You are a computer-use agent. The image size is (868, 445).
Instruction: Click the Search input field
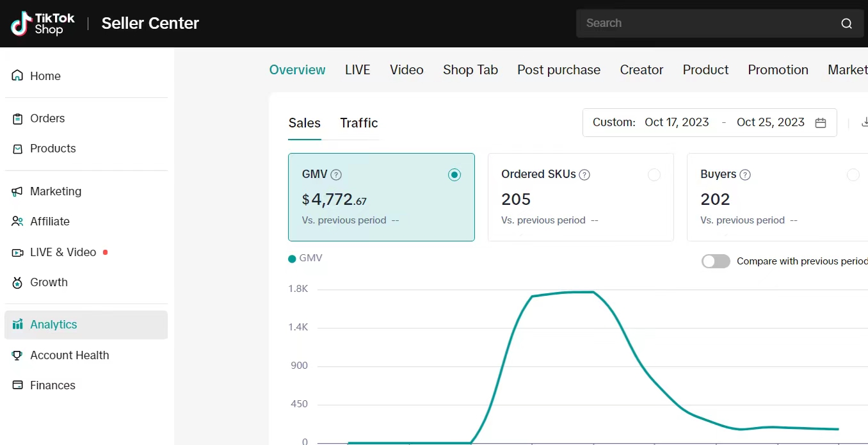(x=704, y=24)
